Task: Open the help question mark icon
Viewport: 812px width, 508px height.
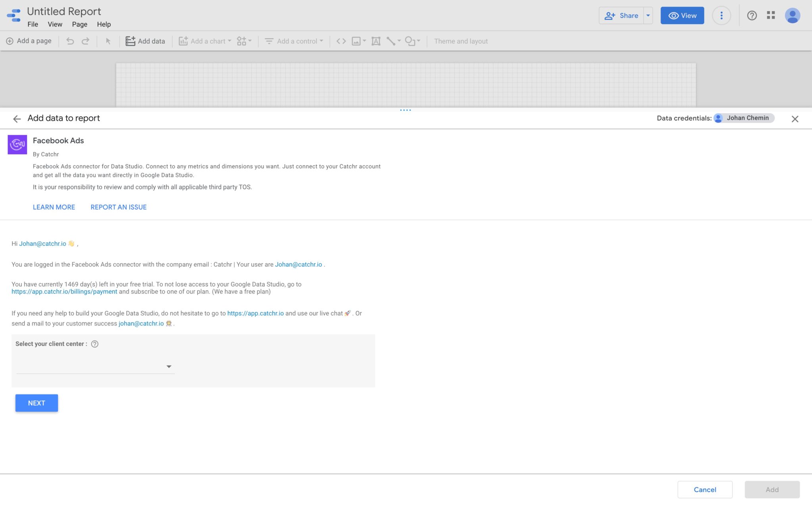Action: [x=752, y=15]
